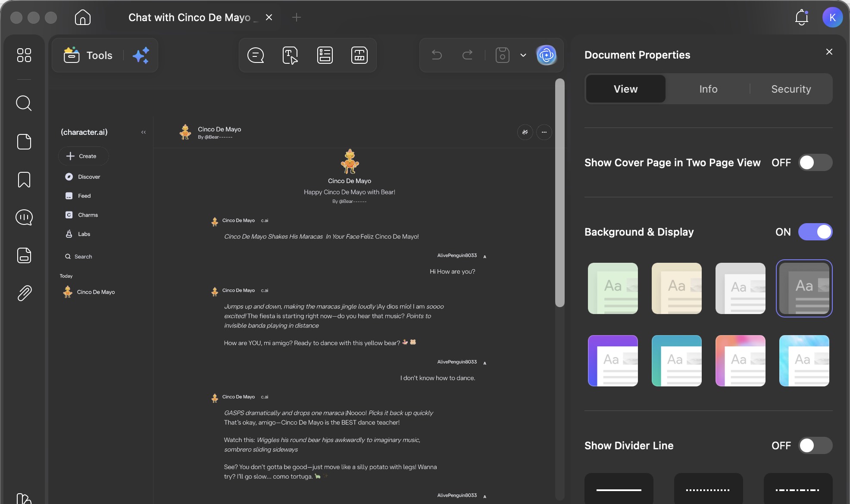The image size is (850, 504).
Task: Open the chat more options ellipsis
Action: [544, 132]
